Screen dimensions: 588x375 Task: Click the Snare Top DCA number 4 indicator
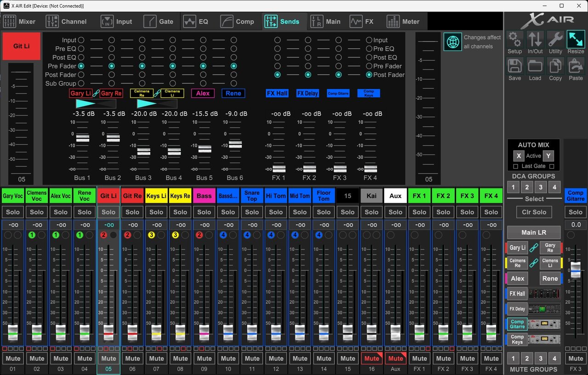(x=247, y=235)
